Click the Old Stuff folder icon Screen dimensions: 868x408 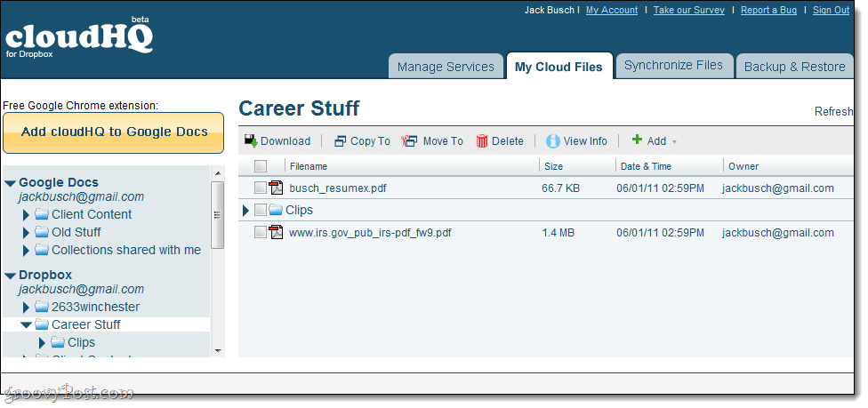tap(42, 232)
